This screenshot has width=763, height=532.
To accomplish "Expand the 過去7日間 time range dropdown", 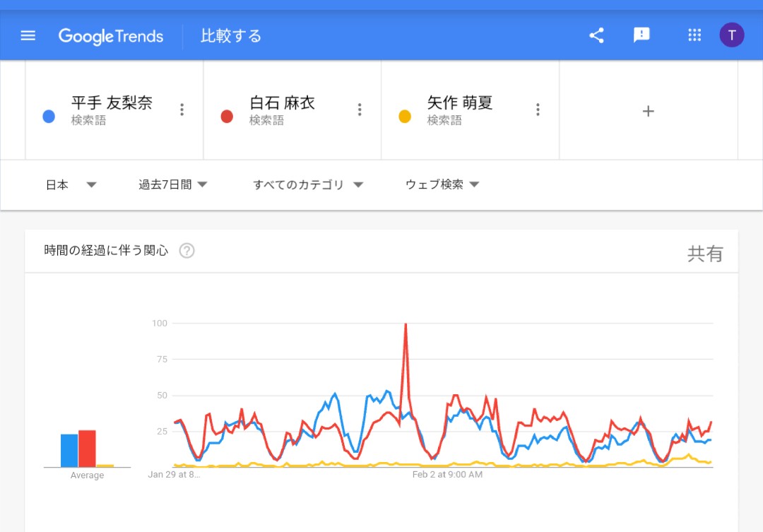I will pos(173,185).
